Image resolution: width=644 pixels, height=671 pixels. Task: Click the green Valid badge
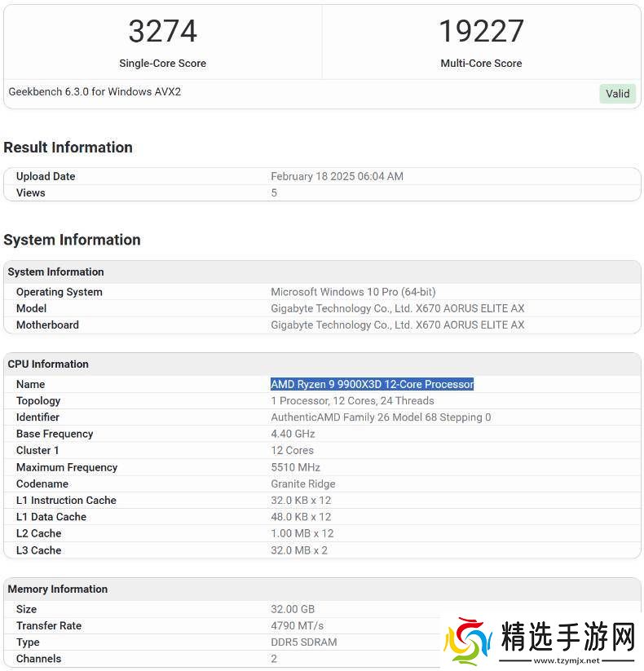(617, 93)
